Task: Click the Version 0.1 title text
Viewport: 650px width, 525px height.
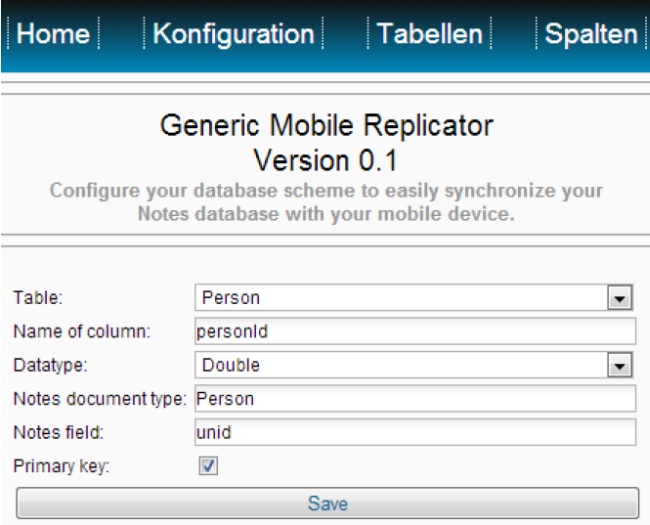Action: click(x=326, y=160)
